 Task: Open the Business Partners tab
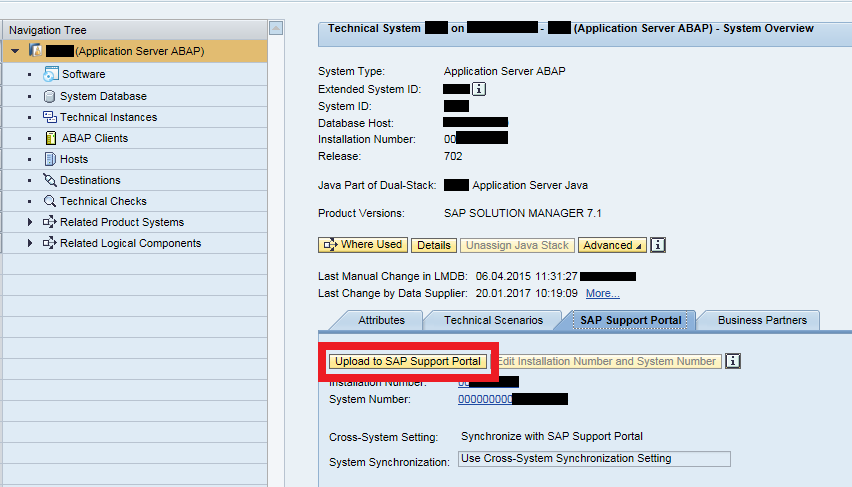(762, 320)
